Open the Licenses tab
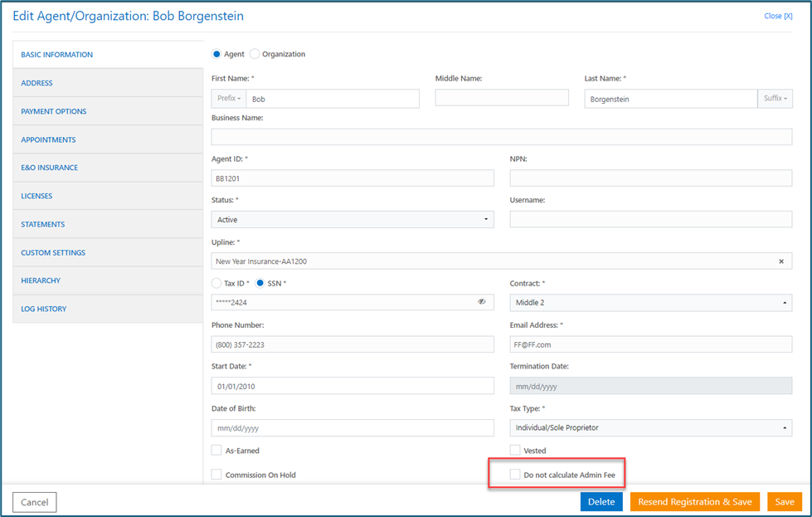 tap(108, 197)
